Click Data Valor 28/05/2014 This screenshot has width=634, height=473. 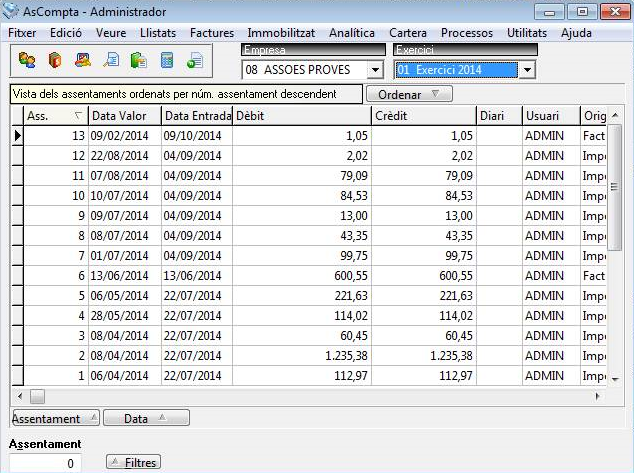[x=119, y=316]
